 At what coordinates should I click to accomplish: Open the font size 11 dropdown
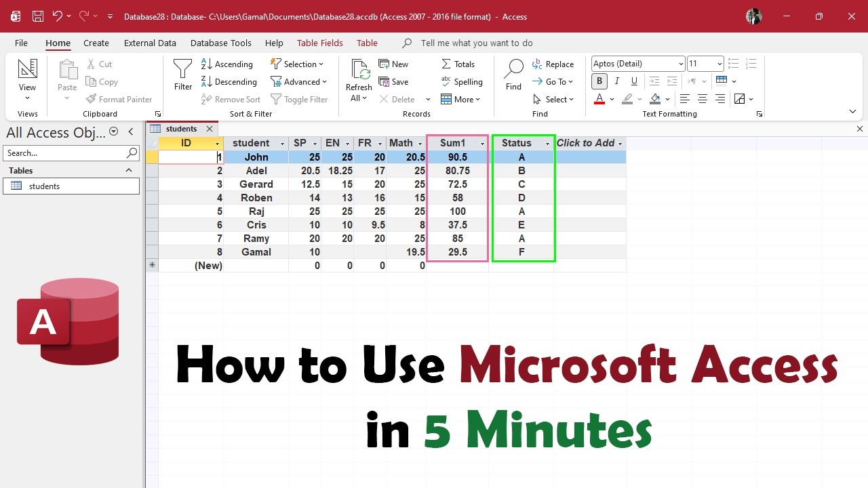point(719,64)
